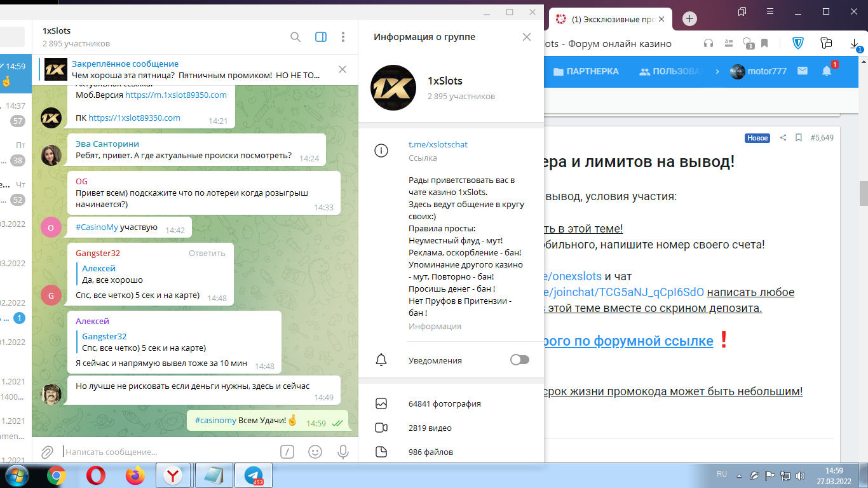Click Ответить on Gangster32's message
The height and width of the screenshot is (488, 868).
tap(207, 253)
